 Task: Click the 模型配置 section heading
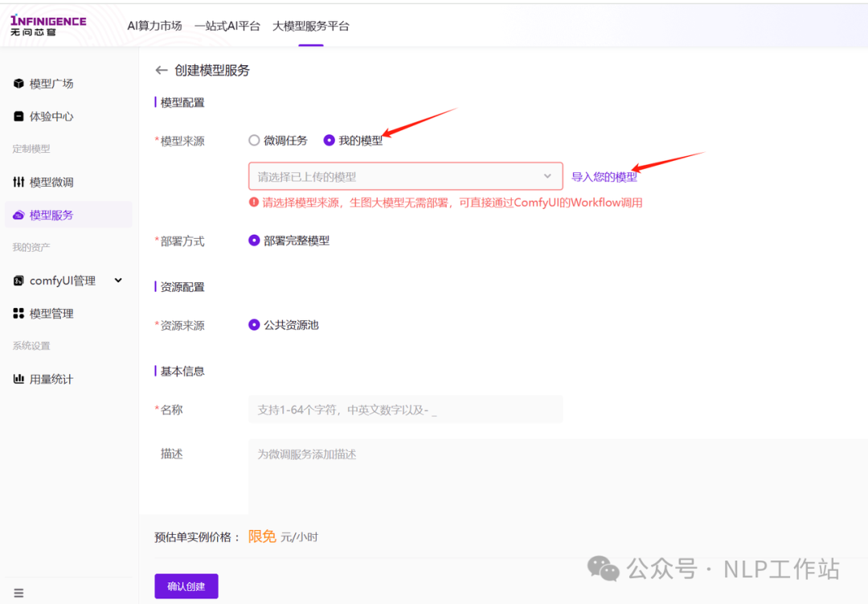[x=182, y=102]
